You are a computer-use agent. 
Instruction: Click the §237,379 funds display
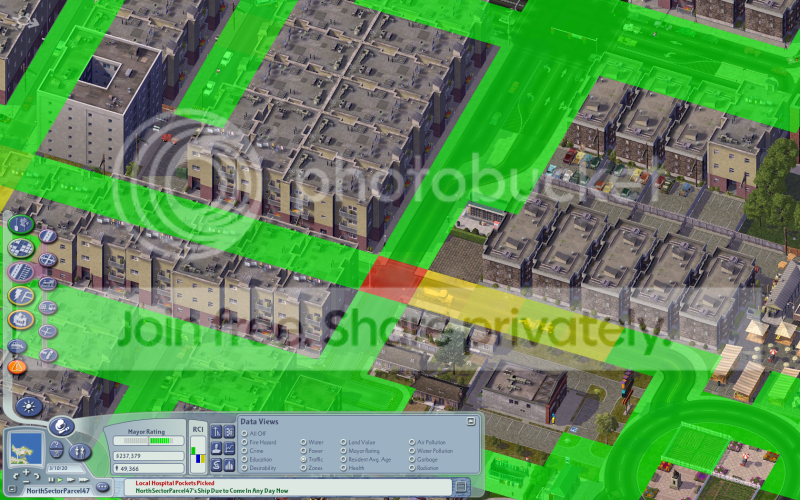point(148,456)
